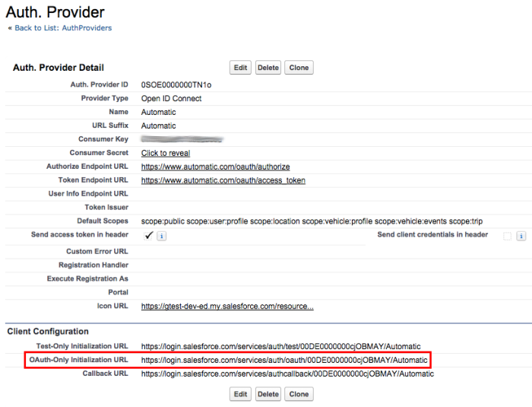Click the Test-Only Initialization URL label
Viewport: 532px width, 407px height.
[x=82, y=346]
